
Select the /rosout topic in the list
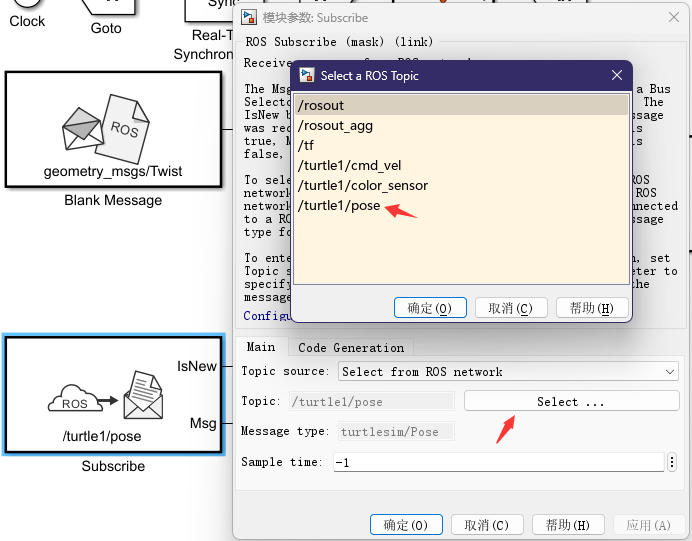click(x=461, y=105)
